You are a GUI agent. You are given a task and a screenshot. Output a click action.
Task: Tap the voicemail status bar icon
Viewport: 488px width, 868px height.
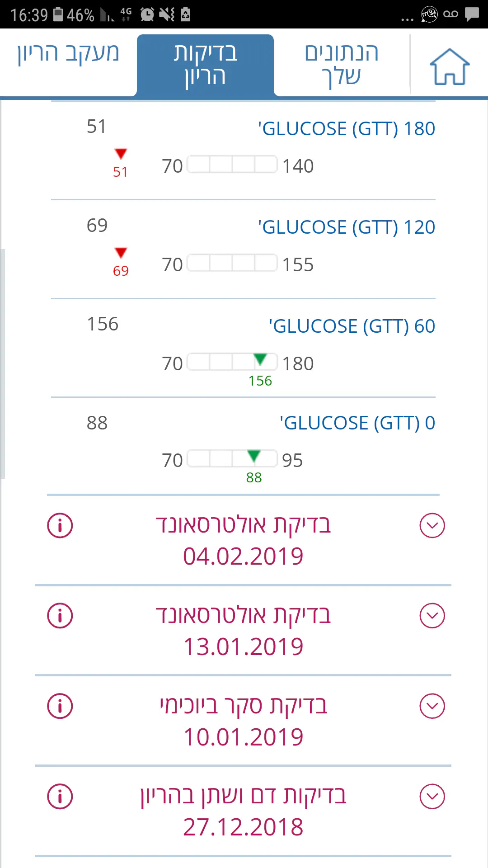tap(450, 14)
